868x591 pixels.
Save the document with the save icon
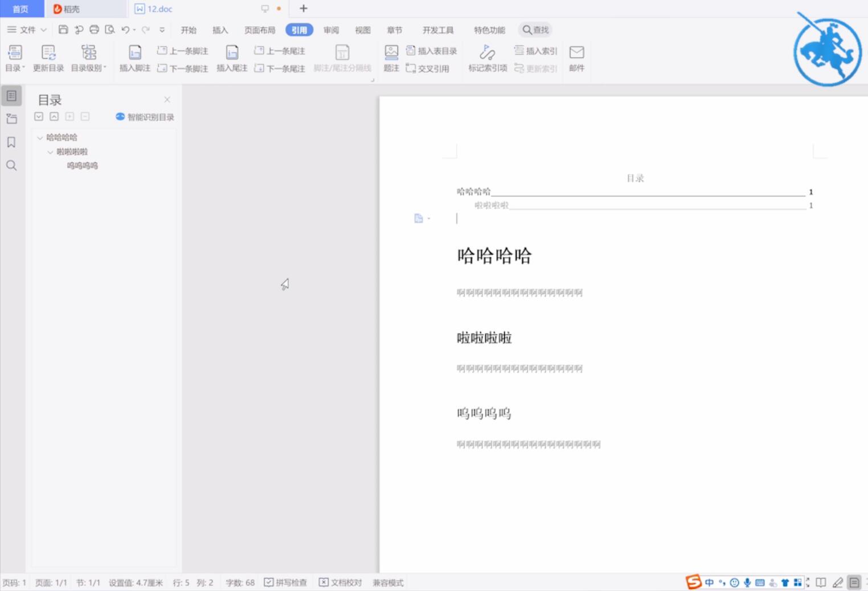tap(63, 30)
